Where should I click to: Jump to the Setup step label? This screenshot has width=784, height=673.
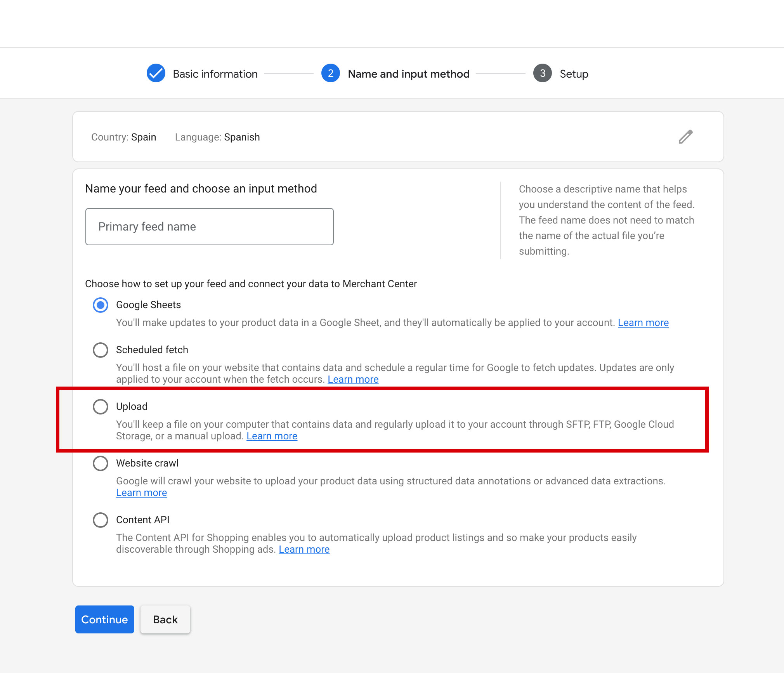click(574, 74)
